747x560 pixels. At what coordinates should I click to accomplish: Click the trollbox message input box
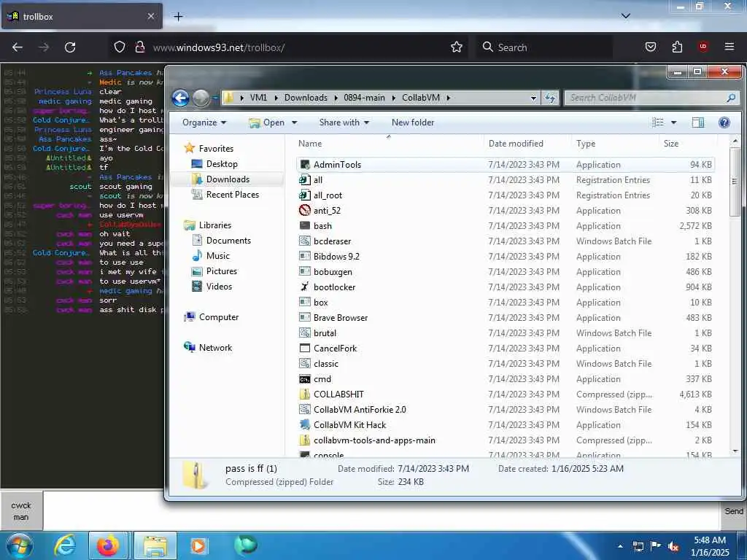pyautogui.click(x=382, y=511)
